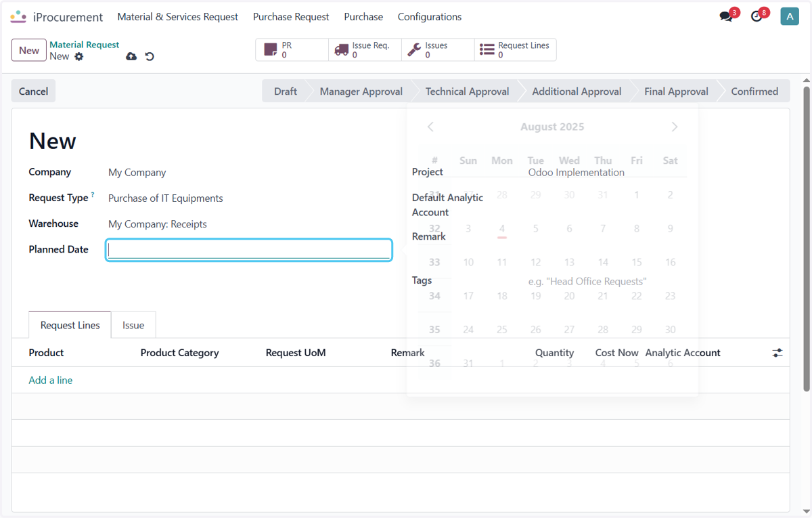Screen dimensions: 812x518
Task: Select the Manager Approval stage
Action: [x=361, y=91]
